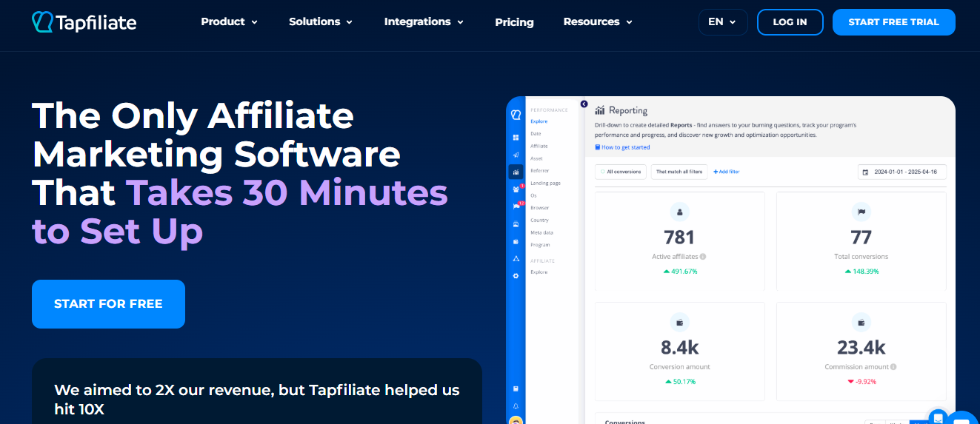Select Meta data in the reporting menu
This screenshot has height=424, width=980.
click(541, 232)
